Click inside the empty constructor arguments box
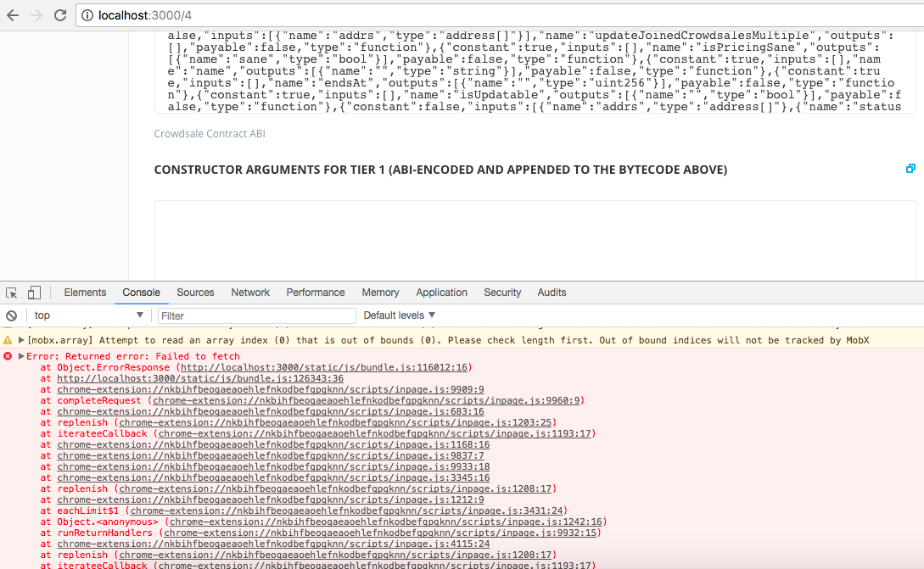 (x=535, y=240)
